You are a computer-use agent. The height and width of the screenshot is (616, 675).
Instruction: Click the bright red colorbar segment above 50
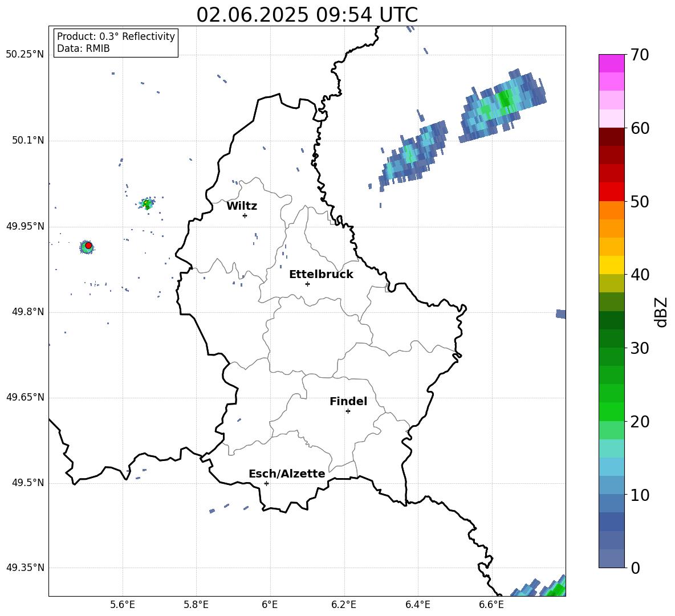coord(611,192)
